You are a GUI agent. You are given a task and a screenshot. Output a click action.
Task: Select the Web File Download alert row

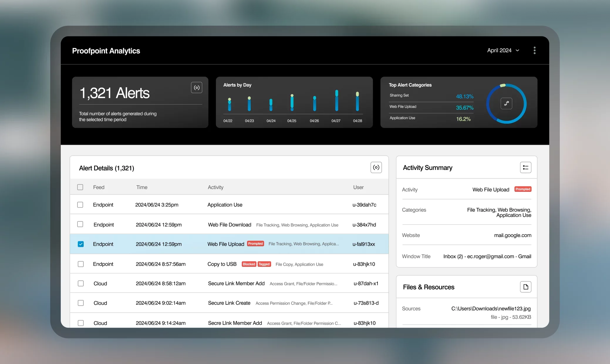(230, 225)
